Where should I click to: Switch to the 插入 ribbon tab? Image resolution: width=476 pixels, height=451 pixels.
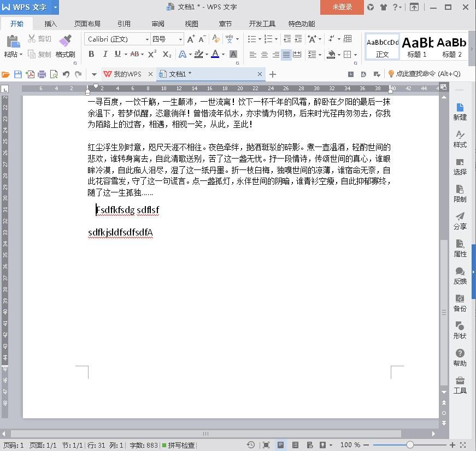[50, 24]
